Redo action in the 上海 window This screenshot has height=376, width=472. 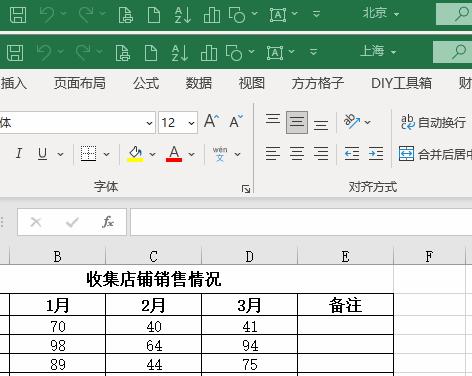pos(83,53)
